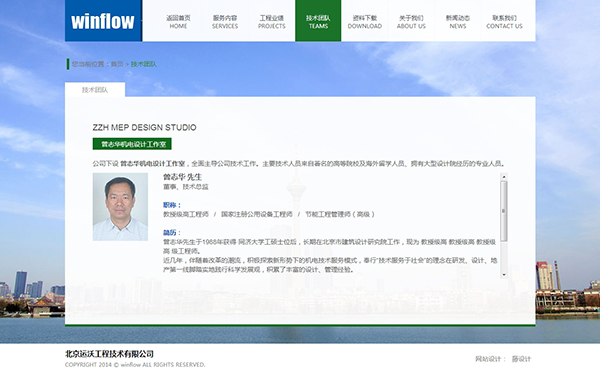Click the 曾志华 先生 name heading

point(182,177)
